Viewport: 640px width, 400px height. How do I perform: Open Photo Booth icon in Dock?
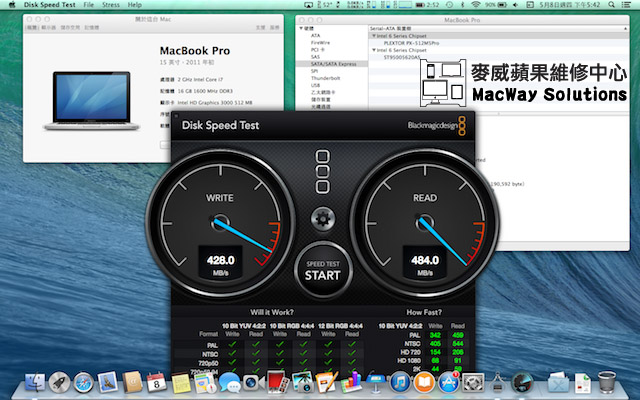[278, 382]
